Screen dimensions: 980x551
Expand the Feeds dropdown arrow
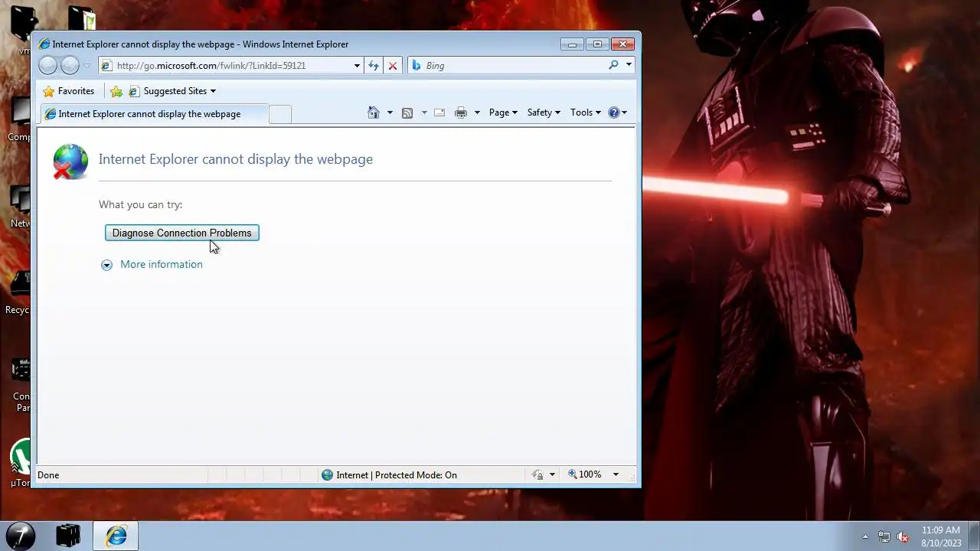pyautogui.click(x=424, y=112)
